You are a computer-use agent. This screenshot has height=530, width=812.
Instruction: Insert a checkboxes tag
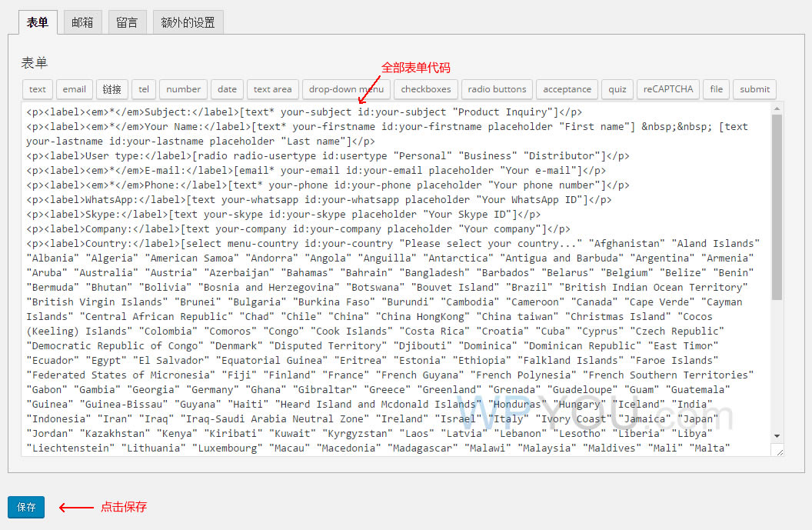click(426, 89)
